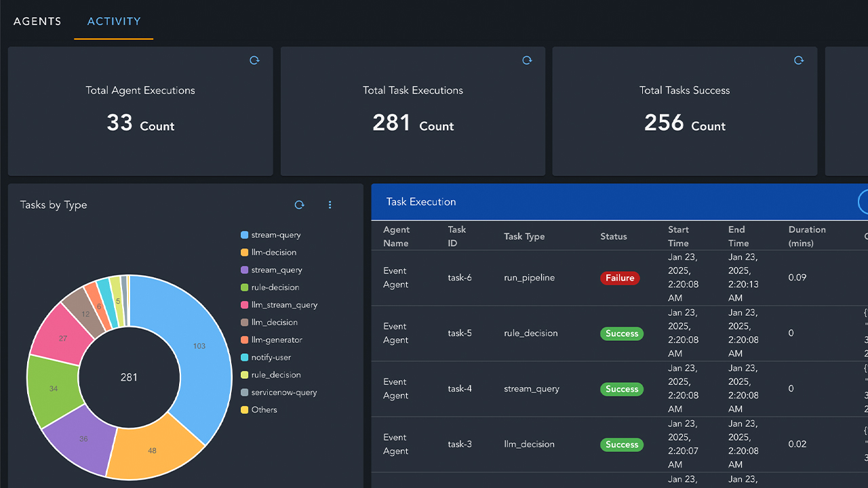Select the blue 103 donut slice
The width and height of the screenshot is (868, 488).
click(x=200, y=346)
